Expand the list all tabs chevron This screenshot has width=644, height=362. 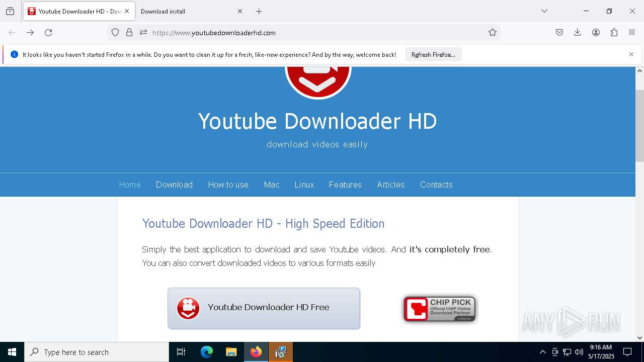[544, 11]
